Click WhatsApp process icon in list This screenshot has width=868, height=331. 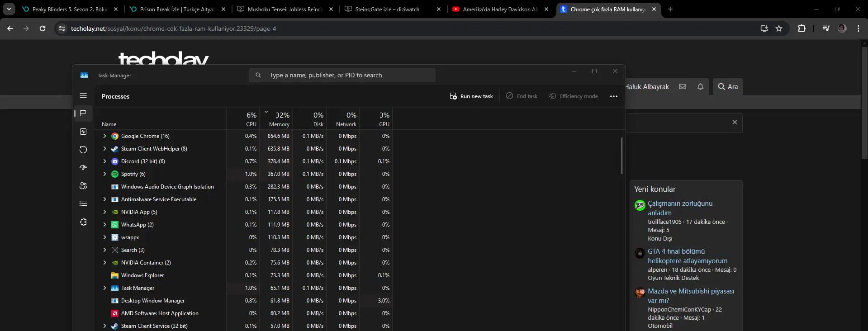pos(115,225)
